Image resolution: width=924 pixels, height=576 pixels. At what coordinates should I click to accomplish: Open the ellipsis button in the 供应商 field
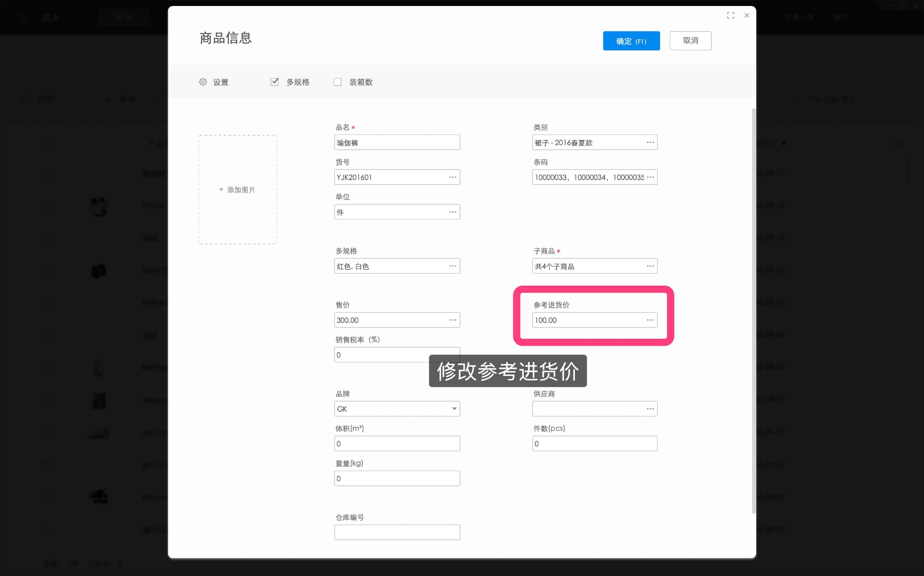tap(650, 409)
